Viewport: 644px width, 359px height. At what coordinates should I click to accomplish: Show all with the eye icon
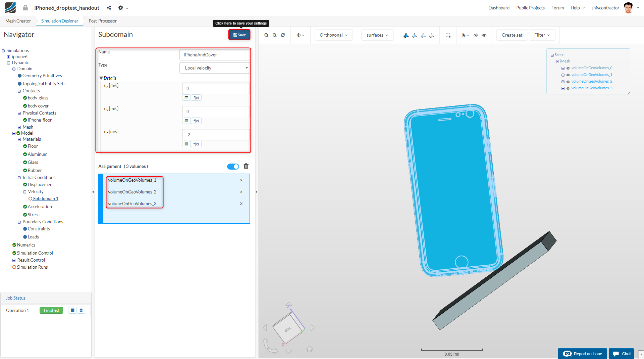coord(484,35)
